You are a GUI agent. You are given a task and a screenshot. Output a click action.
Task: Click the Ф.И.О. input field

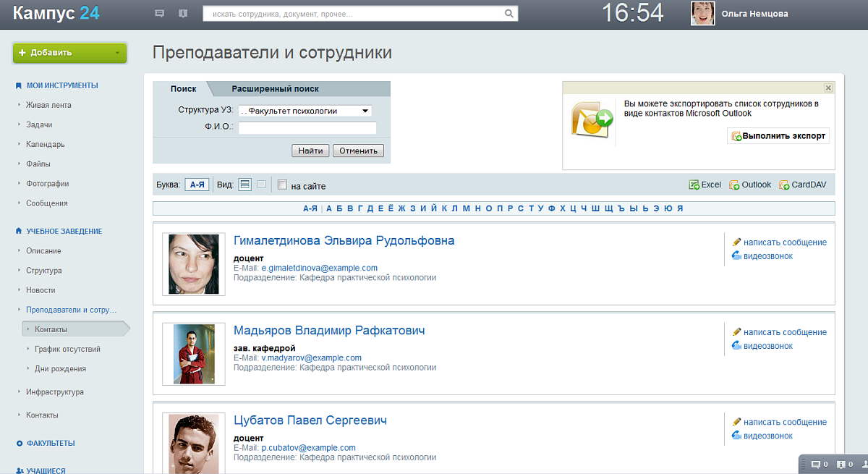click(307, 128)
